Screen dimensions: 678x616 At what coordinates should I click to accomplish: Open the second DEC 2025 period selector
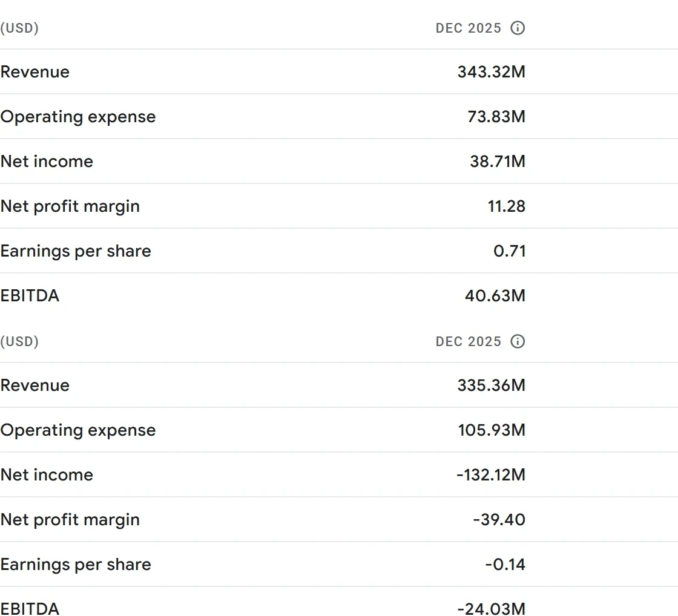(x=468, y=341)
